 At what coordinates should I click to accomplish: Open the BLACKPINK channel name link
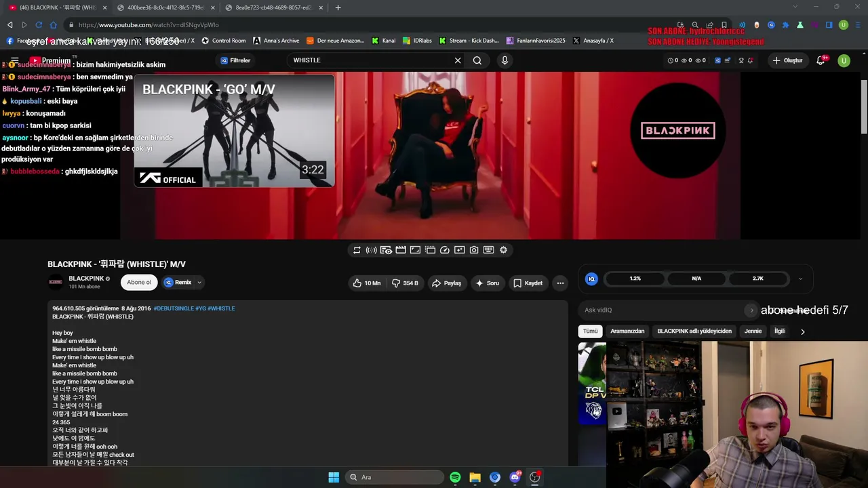(86, 279)
